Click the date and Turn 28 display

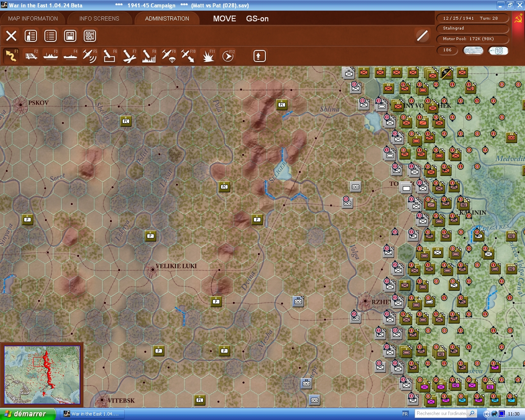[472, 18]
